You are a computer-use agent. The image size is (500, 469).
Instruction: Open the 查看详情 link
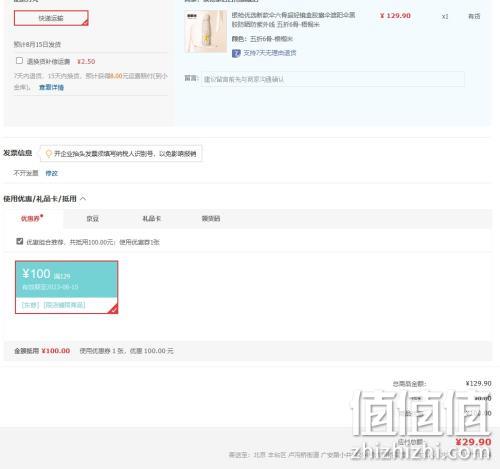pos(51,87)
